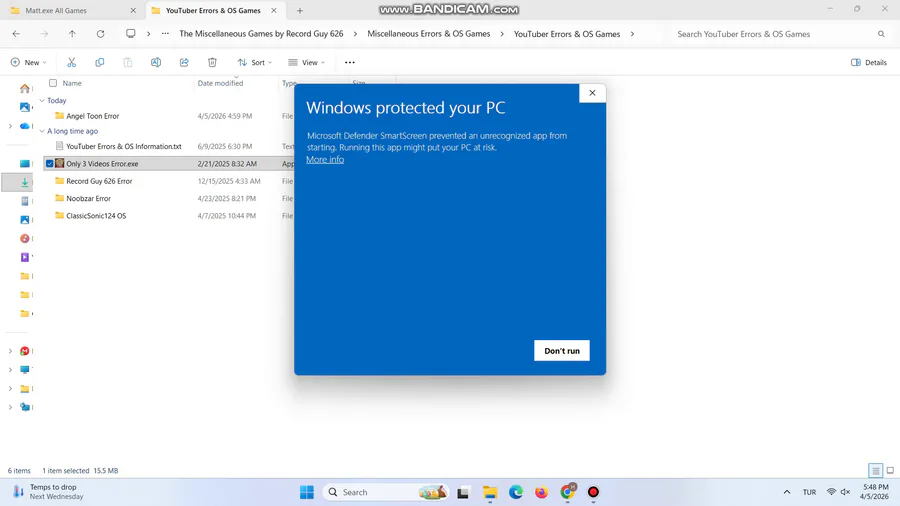Open File Explorer from taskbar
Screen dimensions: 900x506
490,492
